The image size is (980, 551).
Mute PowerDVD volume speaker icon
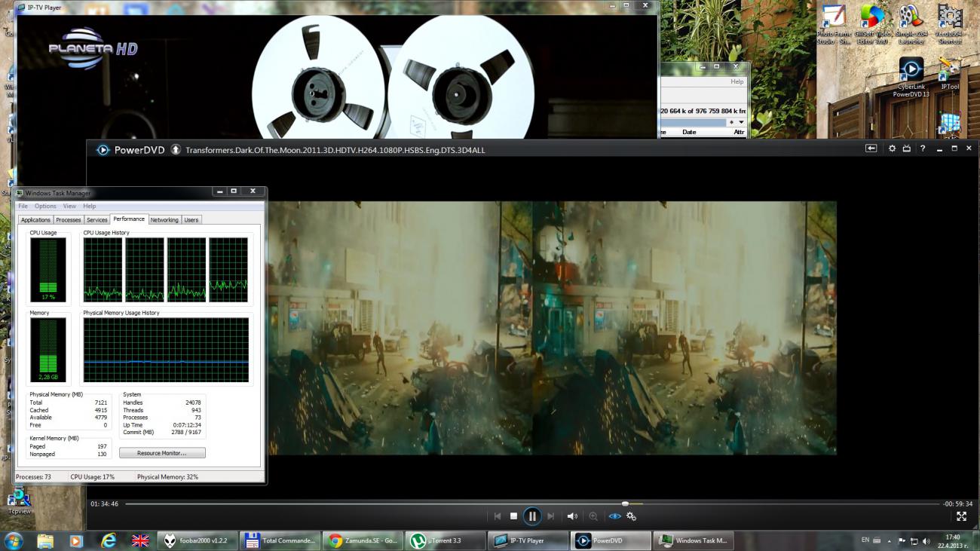coord(572,516)
